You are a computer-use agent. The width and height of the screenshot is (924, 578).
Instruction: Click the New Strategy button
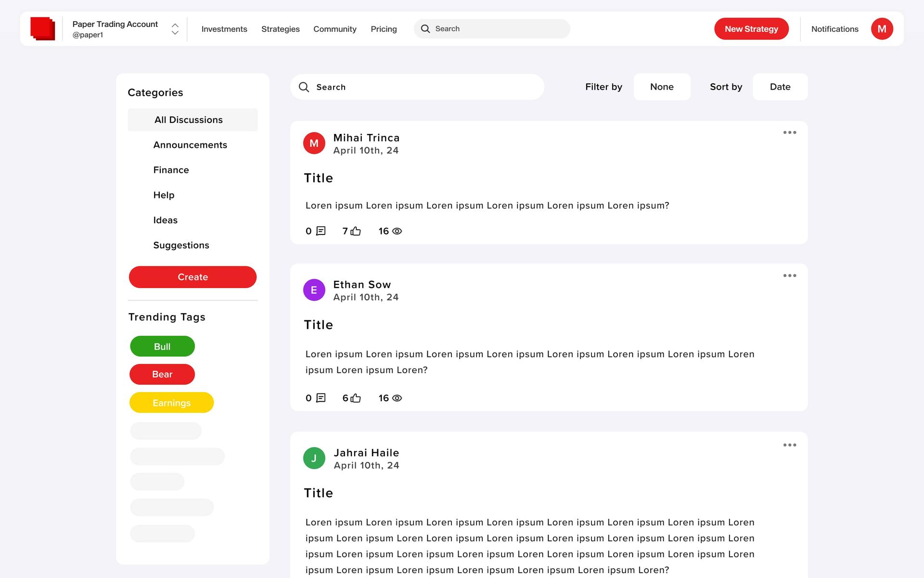coord(752,28)
